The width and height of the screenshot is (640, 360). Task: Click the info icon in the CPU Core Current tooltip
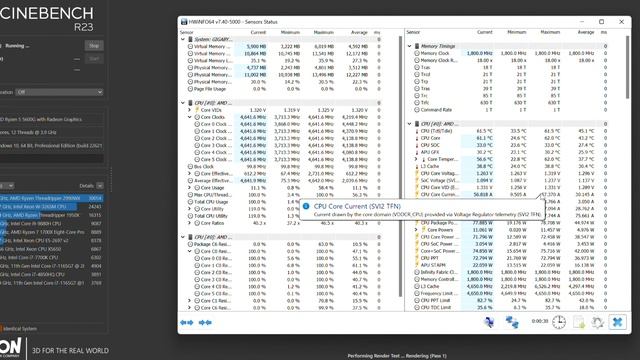click(x=306, y=206)
